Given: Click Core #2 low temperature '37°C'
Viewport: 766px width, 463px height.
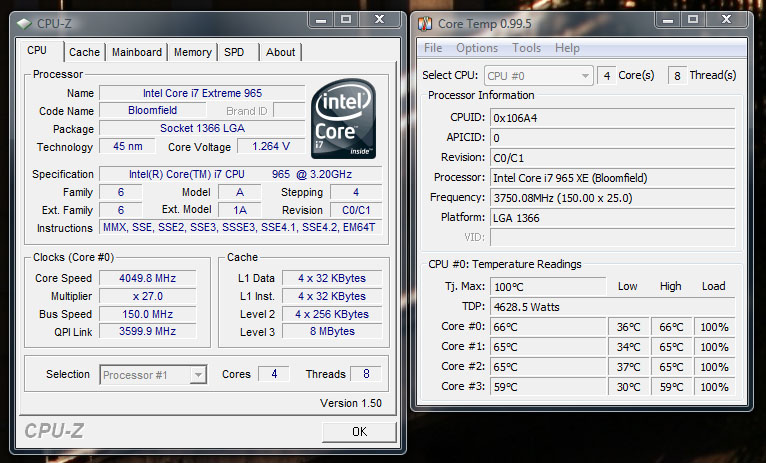Looking at the screenshot, I should click(x=628, y=367).
